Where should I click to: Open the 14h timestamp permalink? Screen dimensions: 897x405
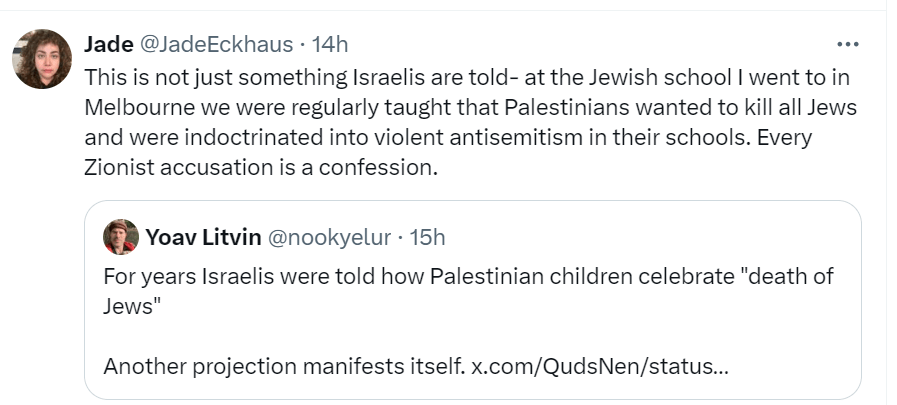tap(330, 44)
